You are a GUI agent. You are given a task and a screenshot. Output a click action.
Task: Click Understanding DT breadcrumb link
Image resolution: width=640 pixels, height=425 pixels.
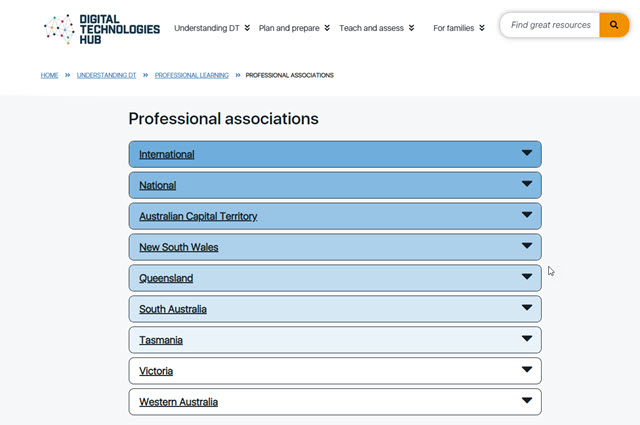[106, 75]
